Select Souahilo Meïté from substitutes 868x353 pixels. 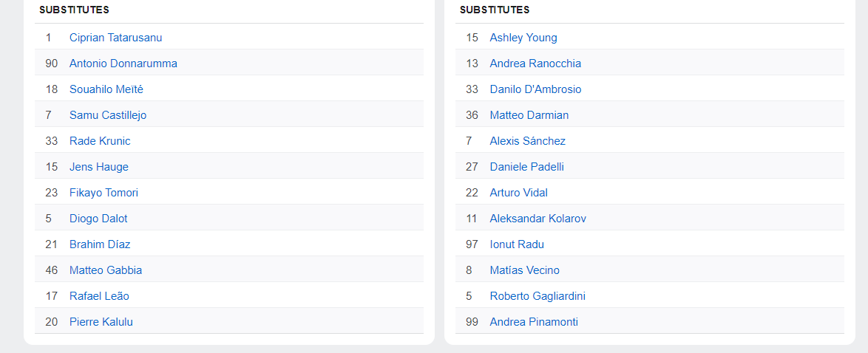(106, 89)
